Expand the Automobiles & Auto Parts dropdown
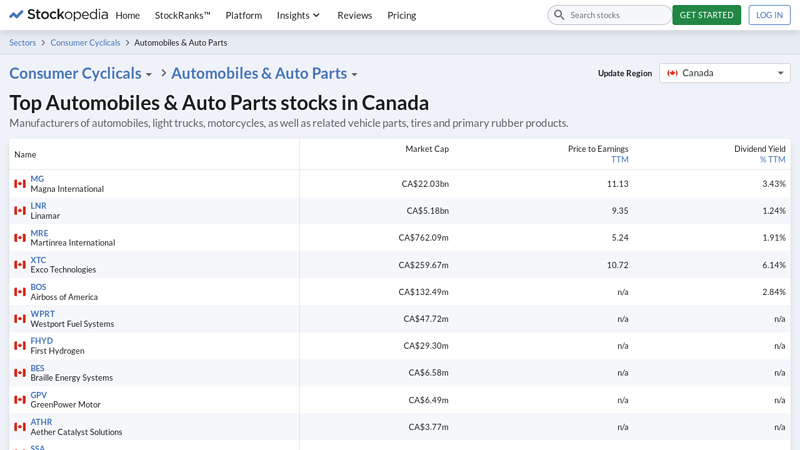 click(x=354, y=74)
